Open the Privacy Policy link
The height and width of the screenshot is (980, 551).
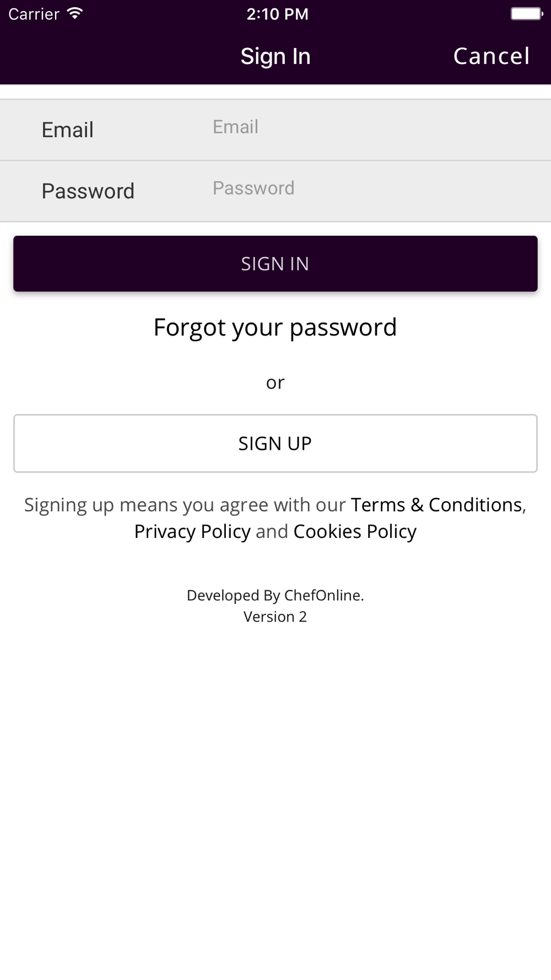pyautogui.click(x=192, y=531)
